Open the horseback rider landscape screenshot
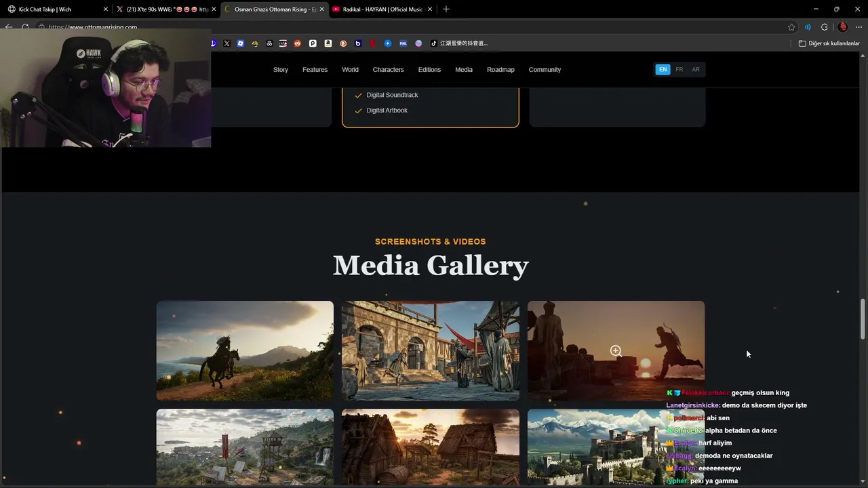This screenshot has height=488, width=868. (245, 350)
